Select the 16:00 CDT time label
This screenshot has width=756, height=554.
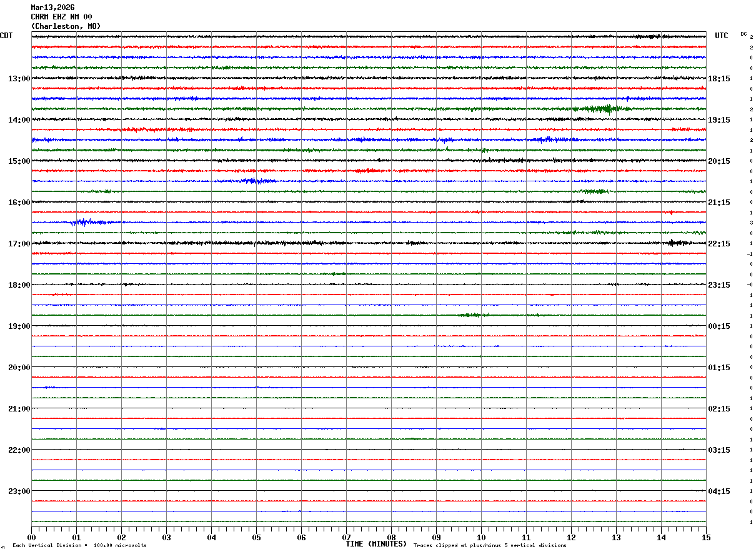(x=19, y=203)
